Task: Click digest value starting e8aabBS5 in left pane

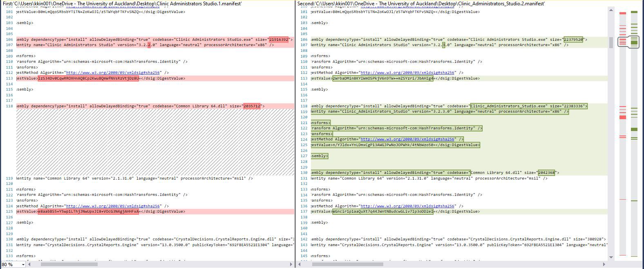Action: coord(88,211)
